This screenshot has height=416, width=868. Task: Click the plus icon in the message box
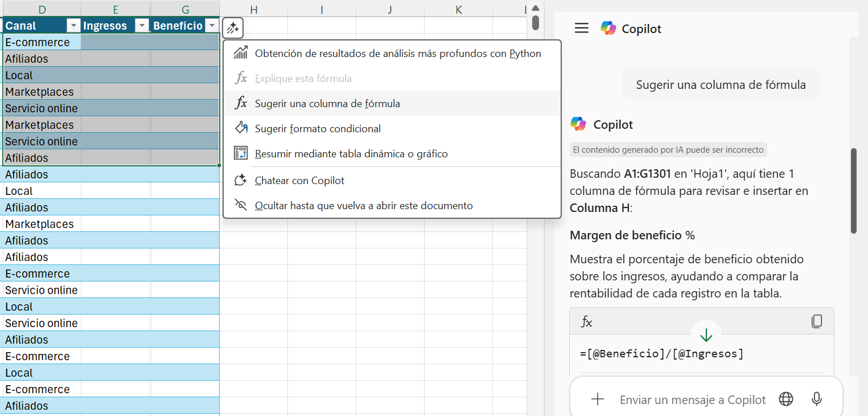(x=597, y=399)
